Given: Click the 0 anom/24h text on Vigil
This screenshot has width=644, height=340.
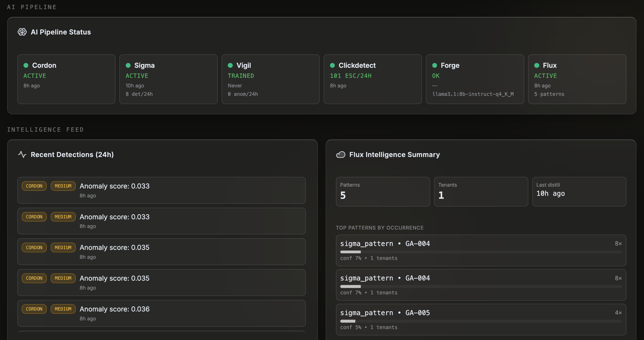Looking at the screenshot, I should (x=243, y=94).
